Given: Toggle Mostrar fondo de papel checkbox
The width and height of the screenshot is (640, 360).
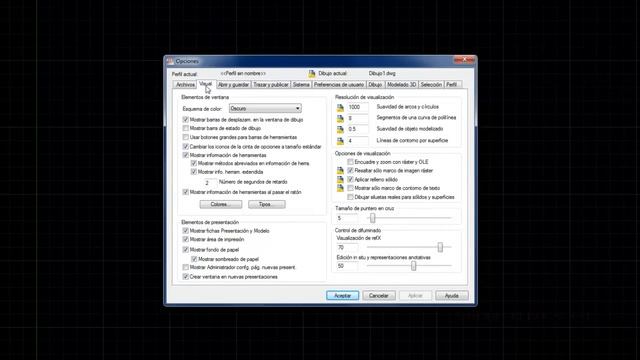Looking at the screenshot, I should click(186, 249).
